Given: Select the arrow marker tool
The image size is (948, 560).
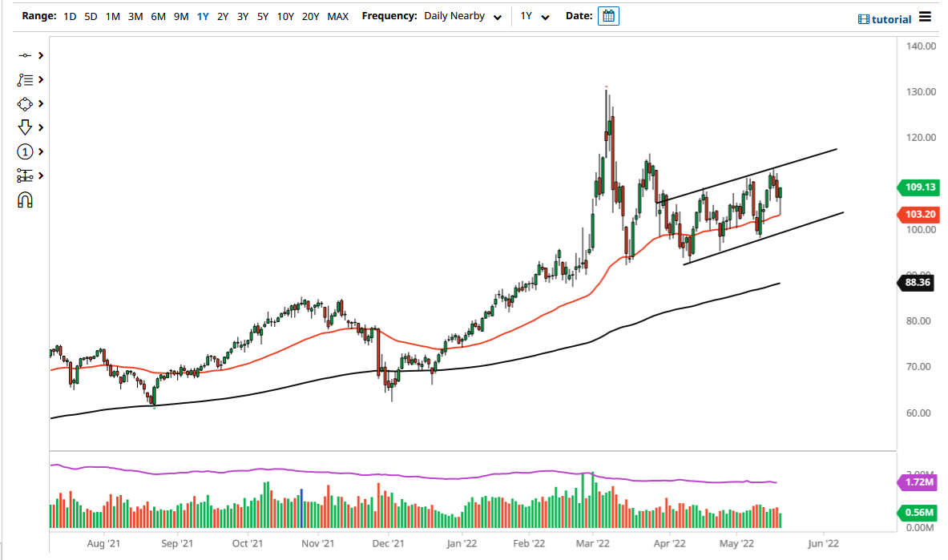Looking at the screenshot, I should 24,127.
